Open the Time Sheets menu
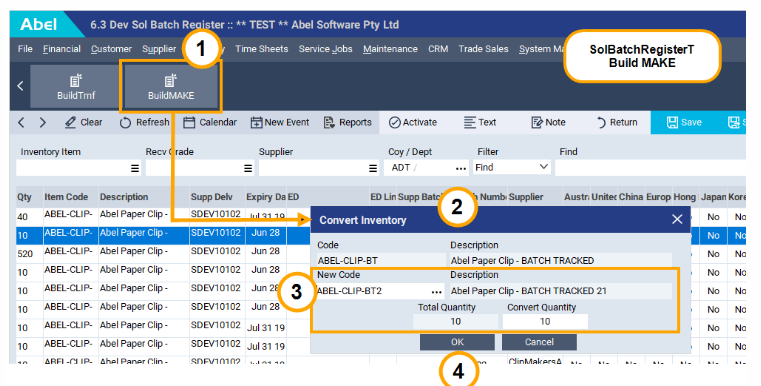The image size is (761, 386). 262,49
